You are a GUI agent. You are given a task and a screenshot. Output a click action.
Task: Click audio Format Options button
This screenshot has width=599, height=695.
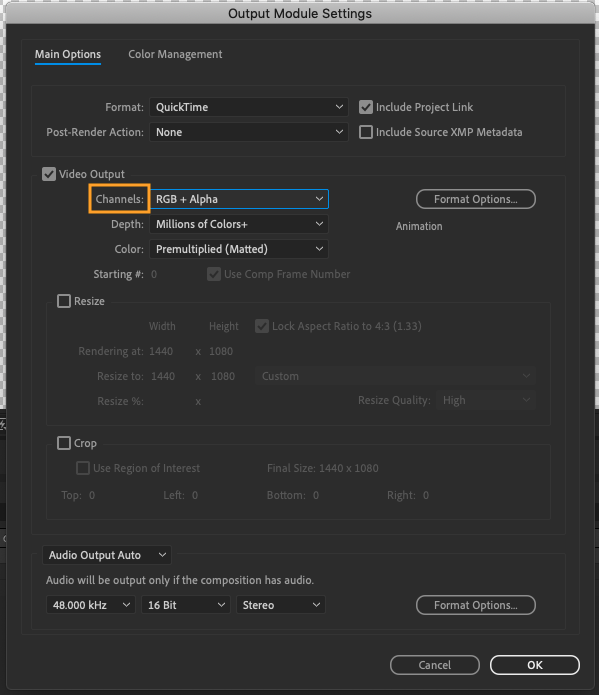tap(476, 605)
